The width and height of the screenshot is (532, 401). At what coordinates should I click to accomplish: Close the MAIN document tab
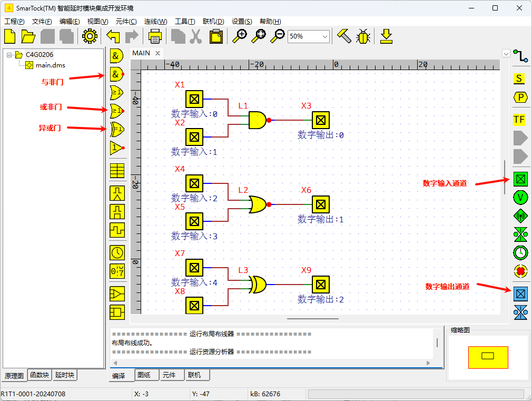click(157, 53)
